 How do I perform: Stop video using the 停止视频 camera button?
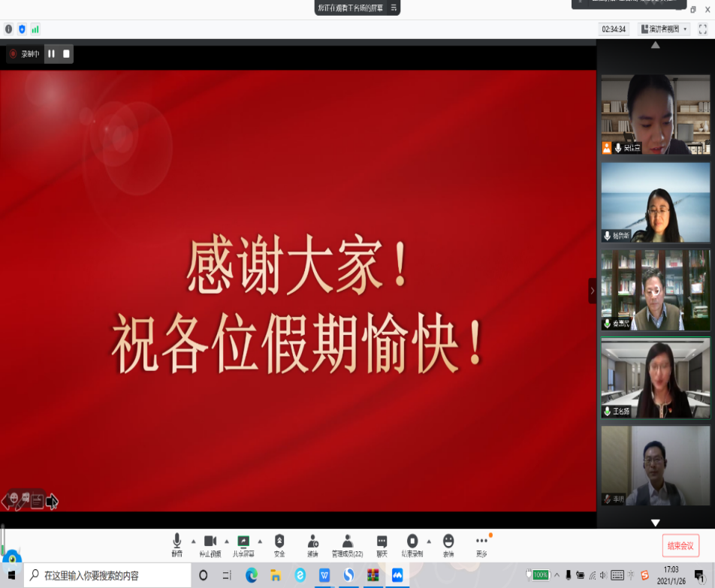(210, 544)
